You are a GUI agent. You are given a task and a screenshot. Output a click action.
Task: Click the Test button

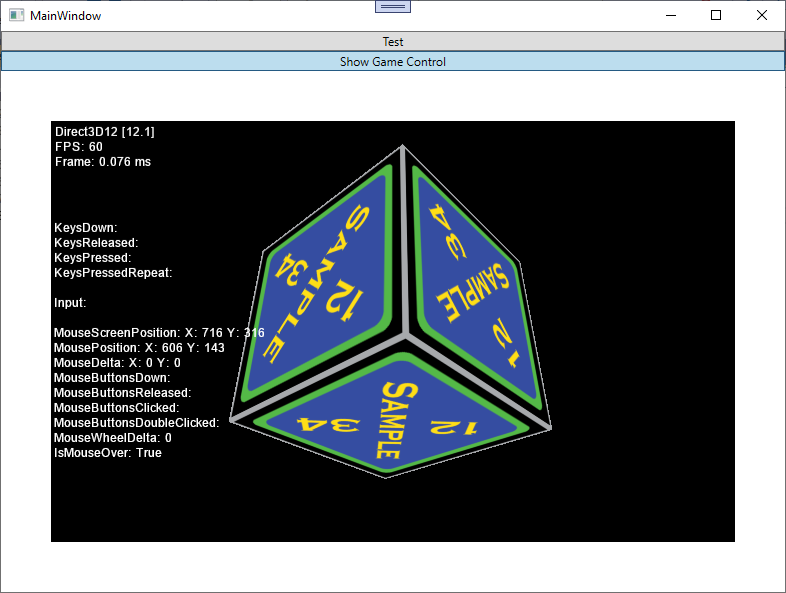392,41
